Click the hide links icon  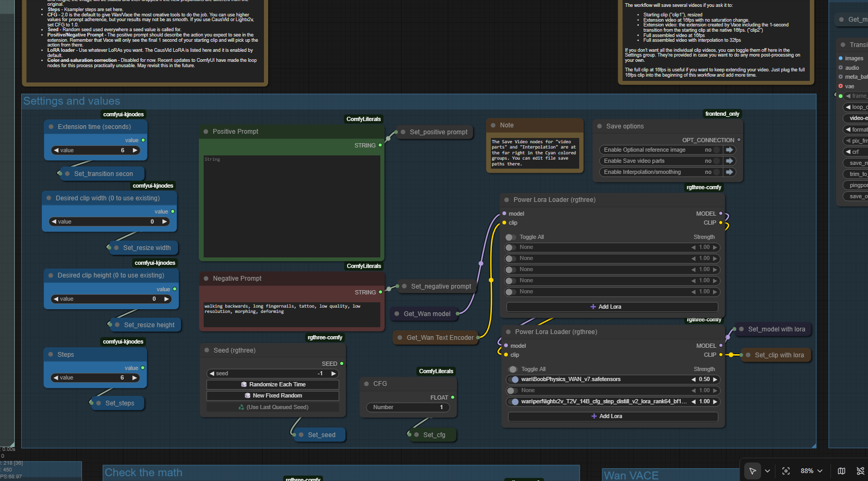click(860, 471)
